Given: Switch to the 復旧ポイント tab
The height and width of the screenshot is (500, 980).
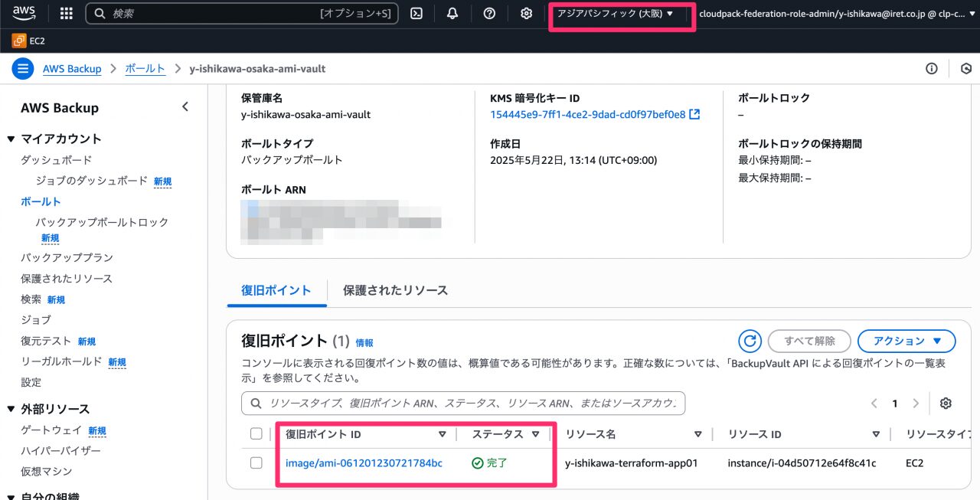Looking at the screenshot, I should click(276, 290).
